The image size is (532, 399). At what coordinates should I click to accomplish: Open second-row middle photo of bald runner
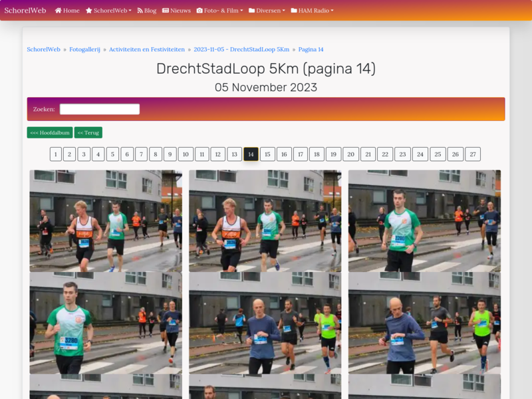(x=265, y=323)
